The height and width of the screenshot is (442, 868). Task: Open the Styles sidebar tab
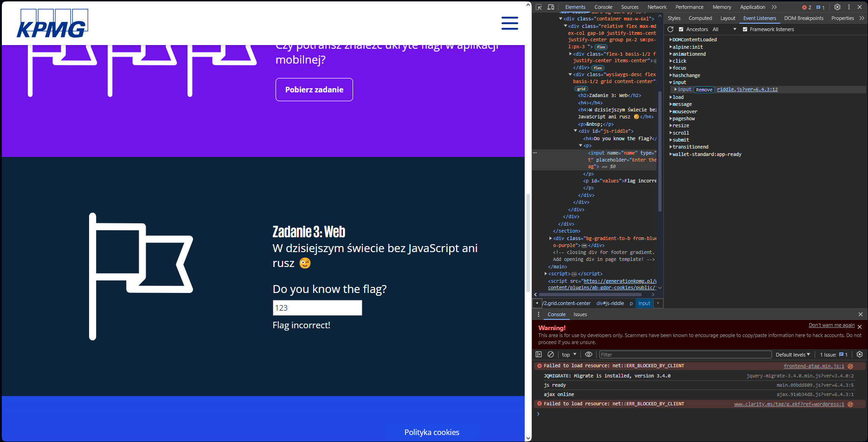point(674,18)
